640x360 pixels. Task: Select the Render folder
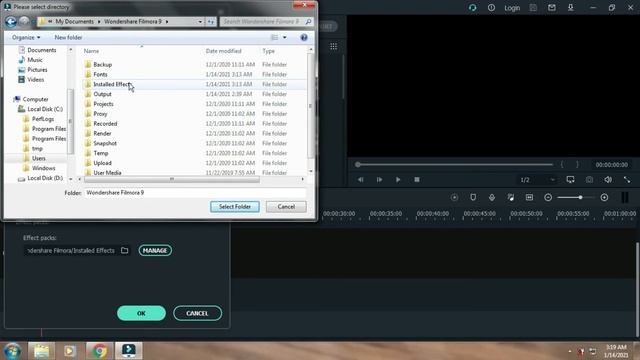[102, 133]
